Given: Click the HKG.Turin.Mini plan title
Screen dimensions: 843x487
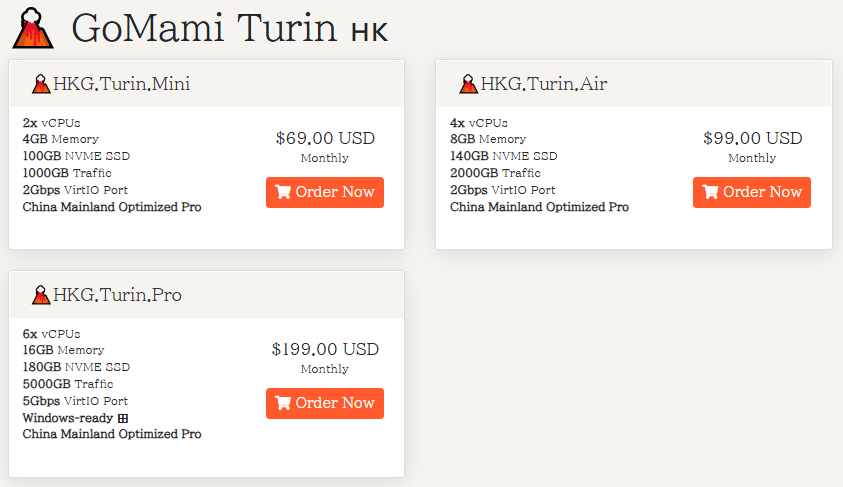Looking at the screenshot, I should click(x=121, y=84).
